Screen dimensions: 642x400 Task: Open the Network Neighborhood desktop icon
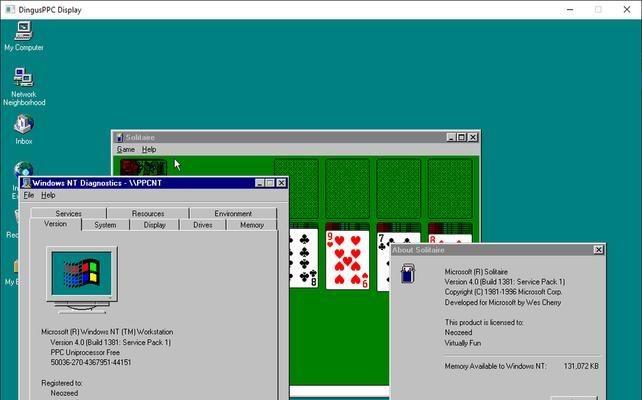(24, 86)
